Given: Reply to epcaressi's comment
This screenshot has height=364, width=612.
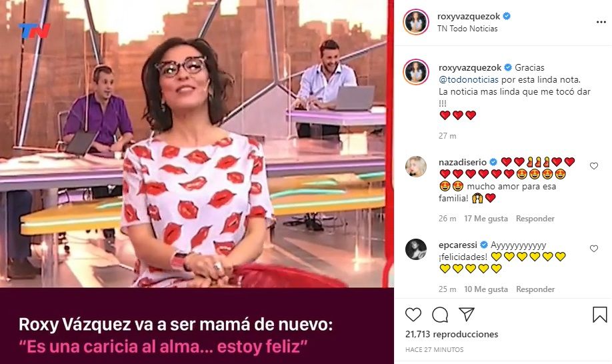Looking at the screenshot, I should [535, 289].
